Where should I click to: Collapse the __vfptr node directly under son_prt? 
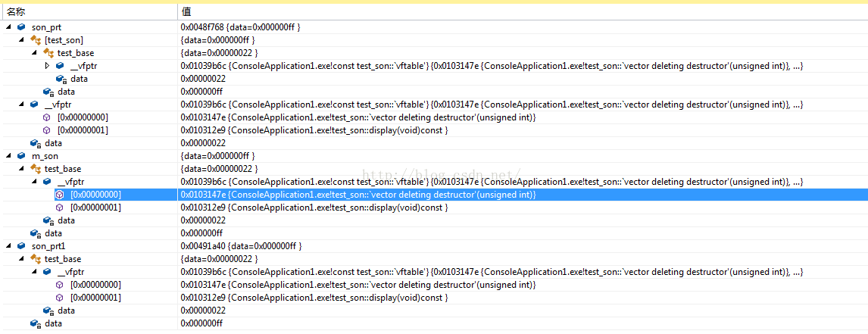(x=22, y=105)
